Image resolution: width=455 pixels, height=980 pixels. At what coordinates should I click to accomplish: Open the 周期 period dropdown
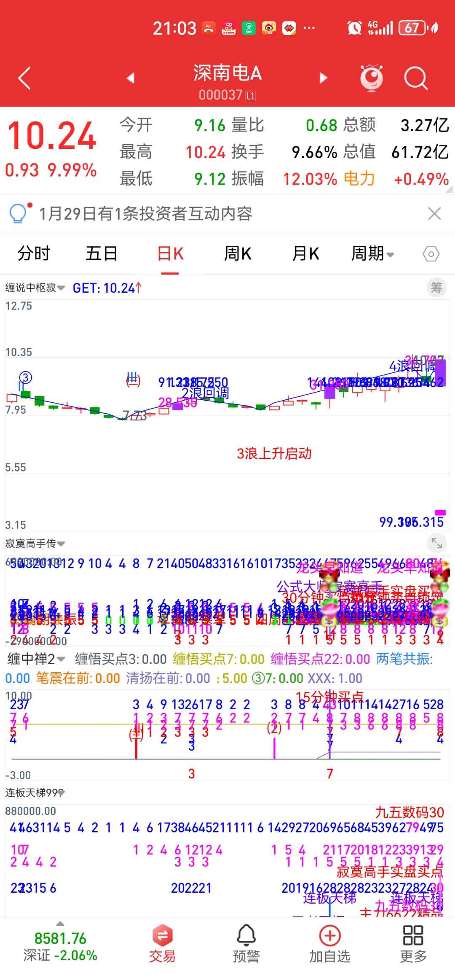372,254
